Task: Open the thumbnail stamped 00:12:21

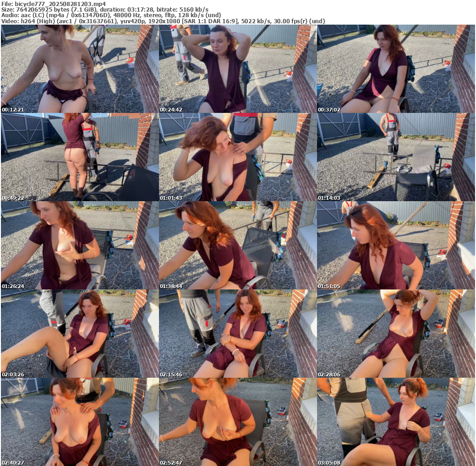Action: pos(79,69)
